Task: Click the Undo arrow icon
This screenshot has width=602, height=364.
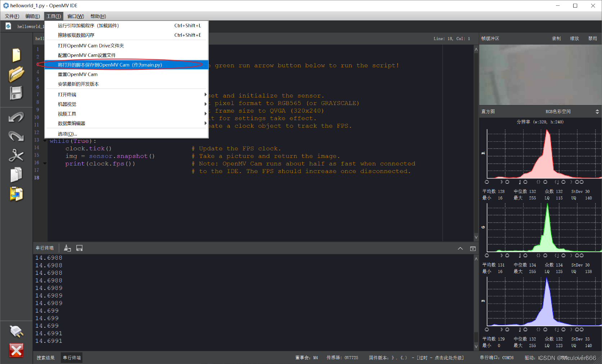Action: pos(16,117)
